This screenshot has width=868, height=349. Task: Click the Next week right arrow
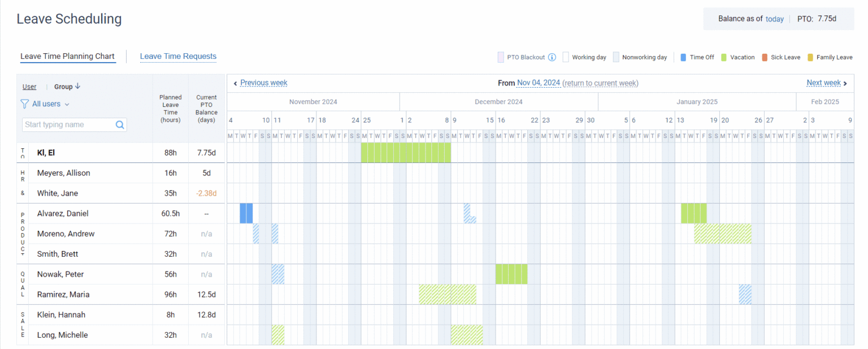(845, 84)
